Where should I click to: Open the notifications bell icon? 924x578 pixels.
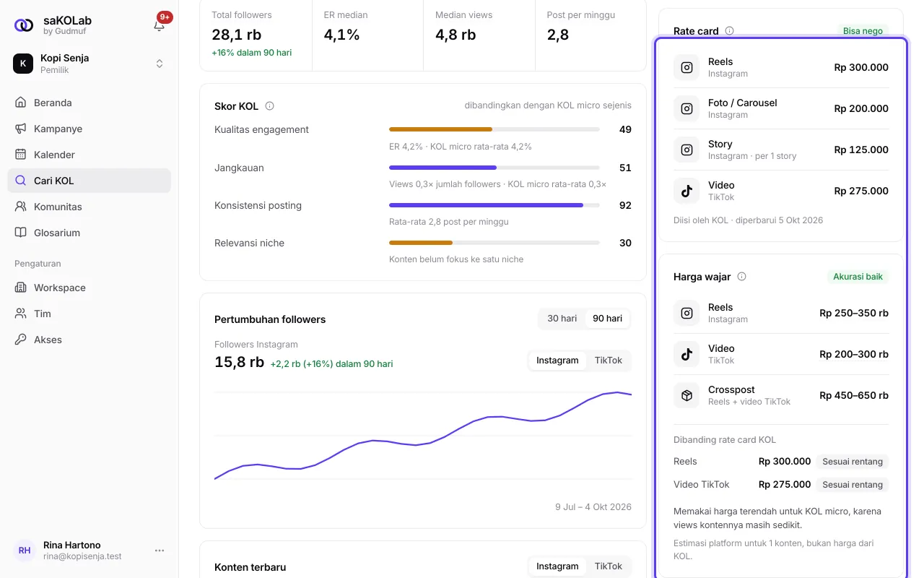pos(159,25)
